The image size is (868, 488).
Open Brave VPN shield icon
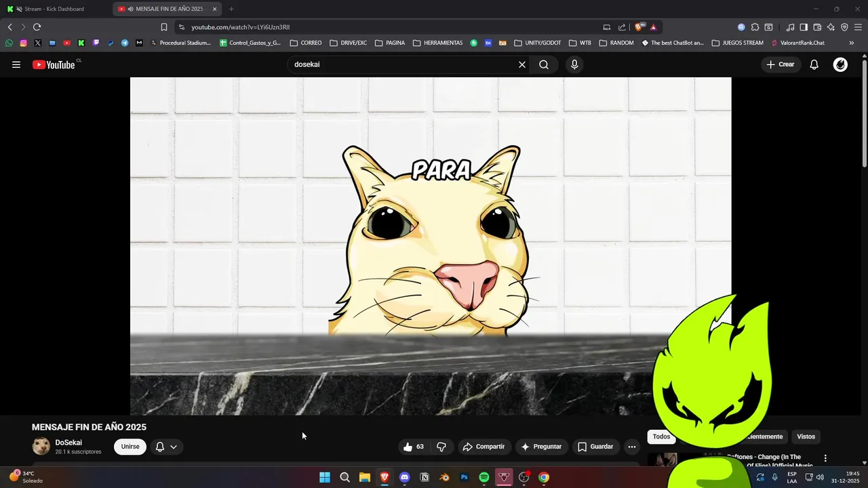844,27
